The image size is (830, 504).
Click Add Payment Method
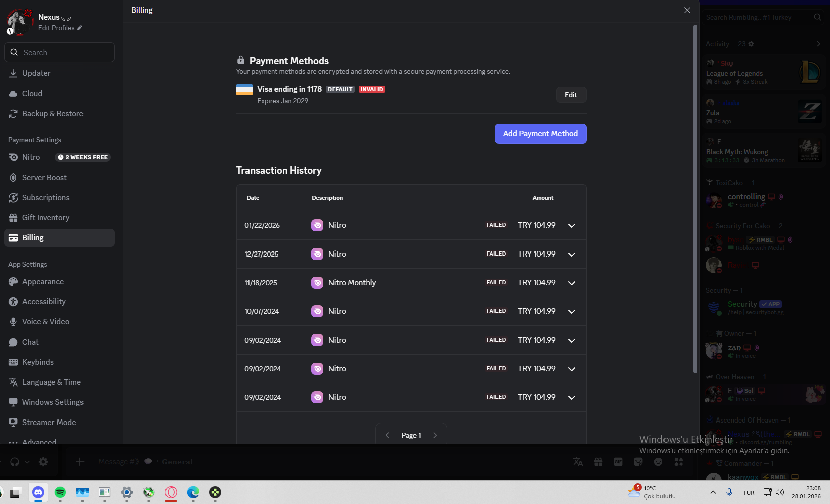(x=541, y=134)
